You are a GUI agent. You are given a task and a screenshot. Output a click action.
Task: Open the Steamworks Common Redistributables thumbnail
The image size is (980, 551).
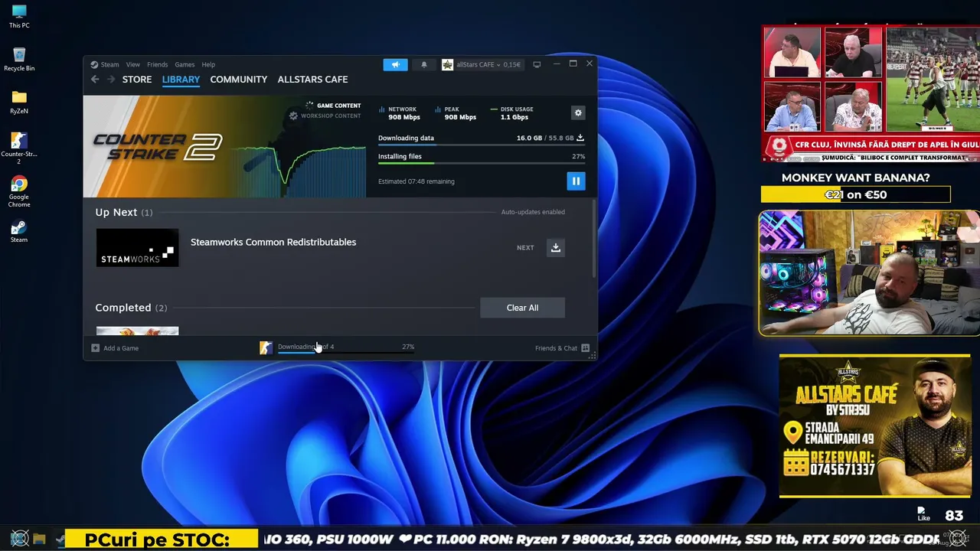click(138, 248)
